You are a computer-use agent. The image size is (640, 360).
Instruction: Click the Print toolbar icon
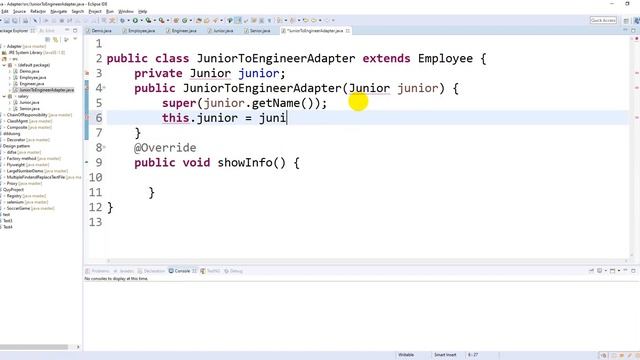25,20
